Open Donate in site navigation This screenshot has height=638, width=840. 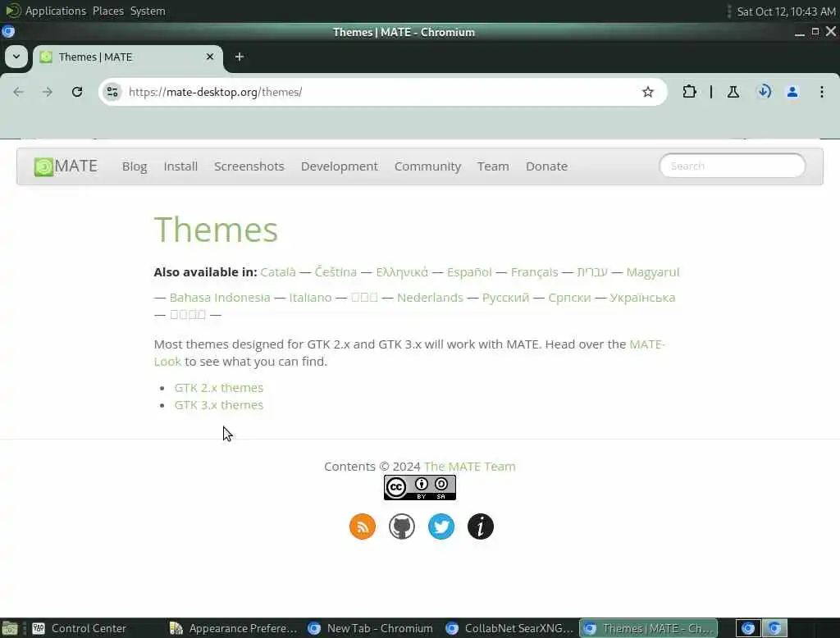(x=546, y=166)
